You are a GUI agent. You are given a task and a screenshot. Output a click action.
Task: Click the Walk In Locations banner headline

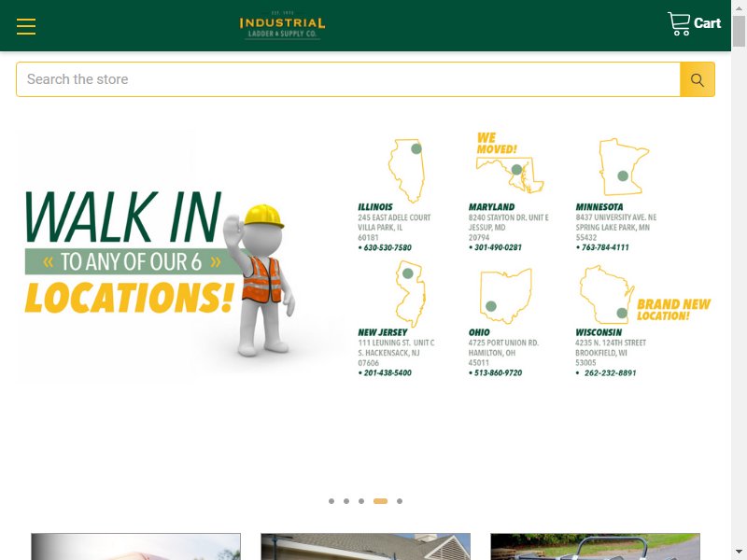click(130, 251)
